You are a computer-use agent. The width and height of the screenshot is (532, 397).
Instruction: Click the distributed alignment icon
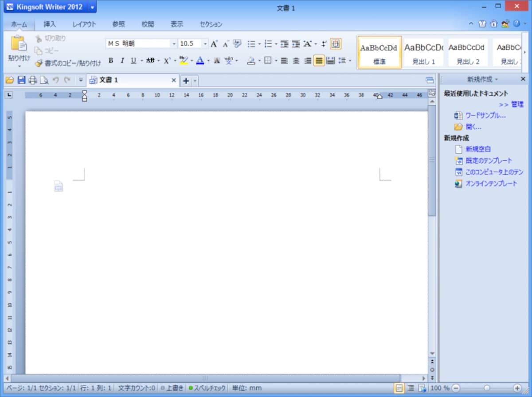[330, 60]
